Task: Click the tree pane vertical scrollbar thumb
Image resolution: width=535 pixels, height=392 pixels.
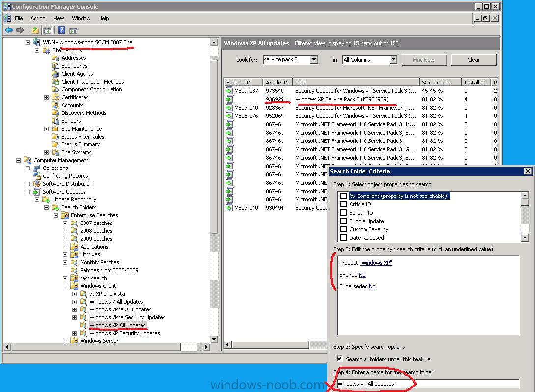Action: (214, 147)
